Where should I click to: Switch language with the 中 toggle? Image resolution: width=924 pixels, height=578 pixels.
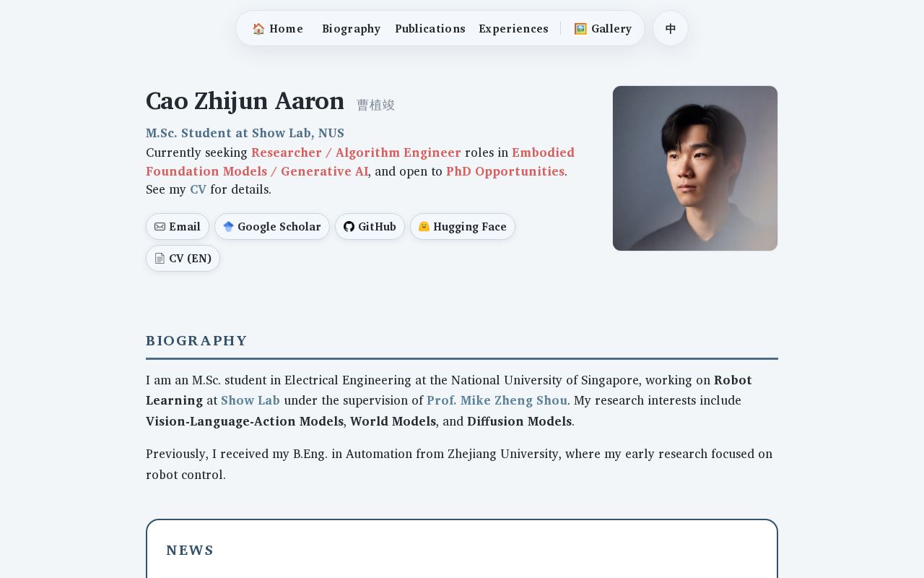pyautogui.click(x=671, y=29)
